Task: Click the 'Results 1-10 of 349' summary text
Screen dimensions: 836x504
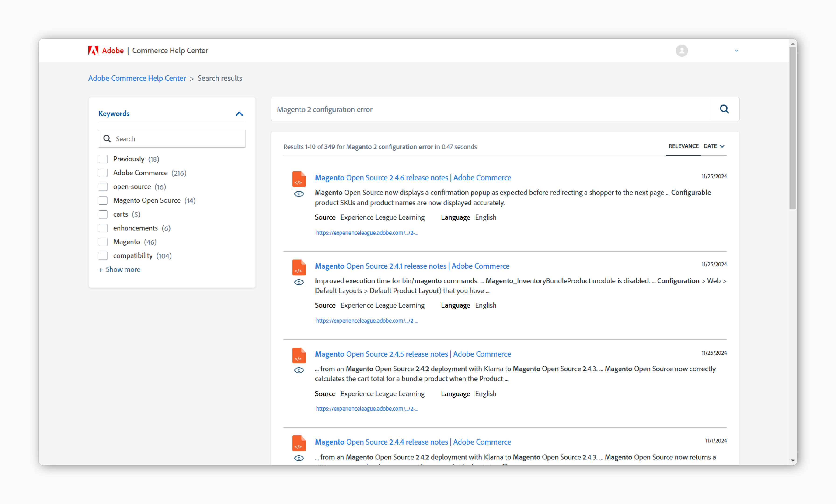Action: pos(380,147)
